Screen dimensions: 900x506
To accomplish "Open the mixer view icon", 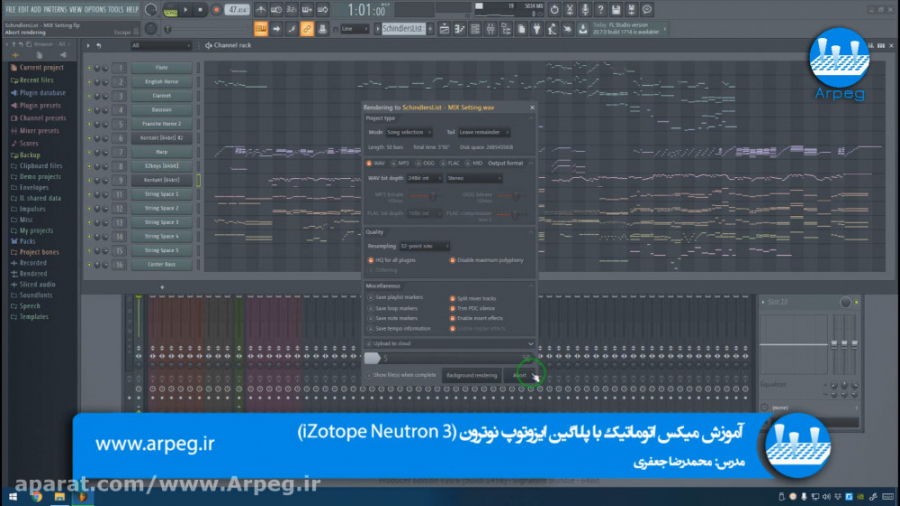I will 491,29.
